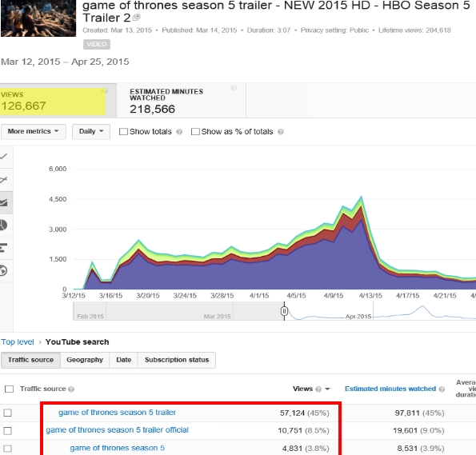Select the line chart type icon
This screenshot has width=476, height=455.
[4, 157]
